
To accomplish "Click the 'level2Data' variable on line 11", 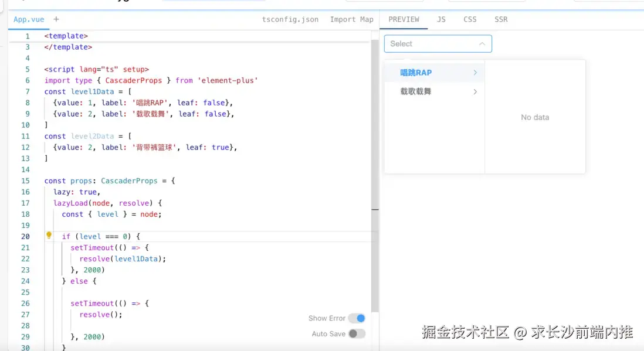I will click(x=93, y=136).
